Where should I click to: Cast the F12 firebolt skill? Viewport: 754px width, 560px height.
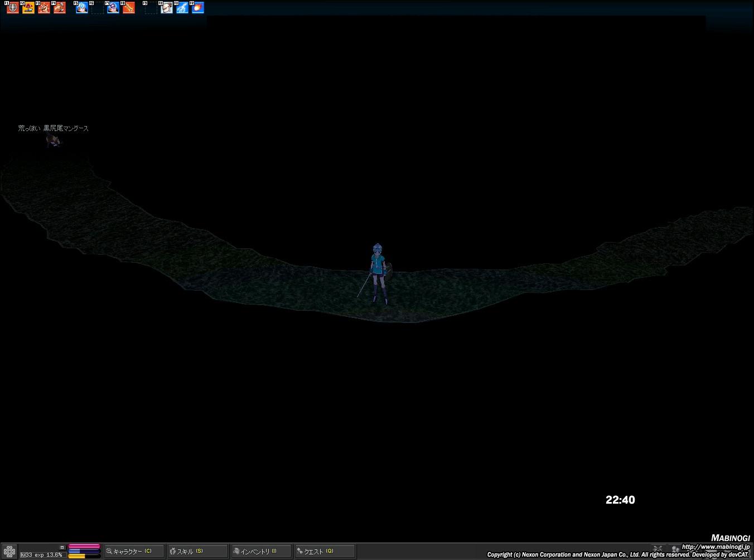198,8
